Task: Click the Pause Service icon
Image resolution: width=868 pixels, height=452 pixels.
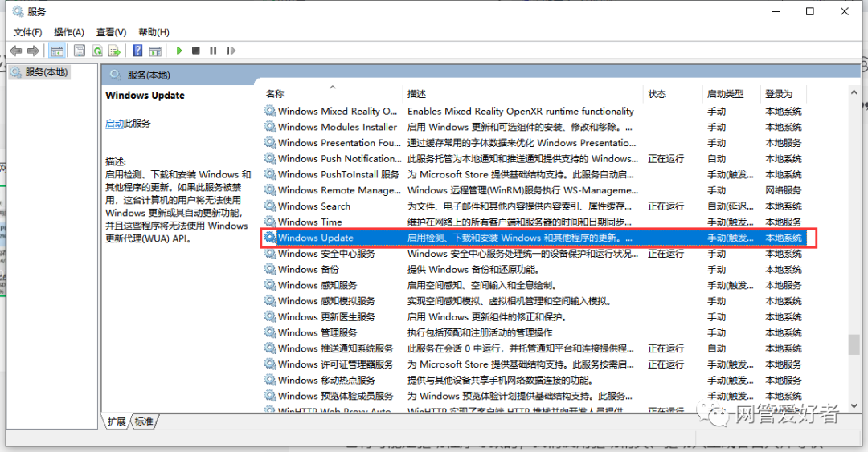Action: (x=213, y=51)
